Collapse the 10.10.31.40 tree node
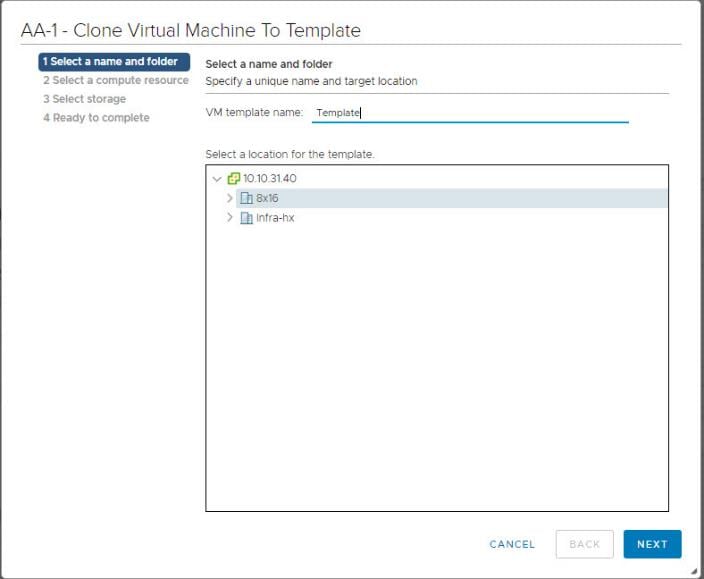Screen dimensions: 704x579 [217, 179]
